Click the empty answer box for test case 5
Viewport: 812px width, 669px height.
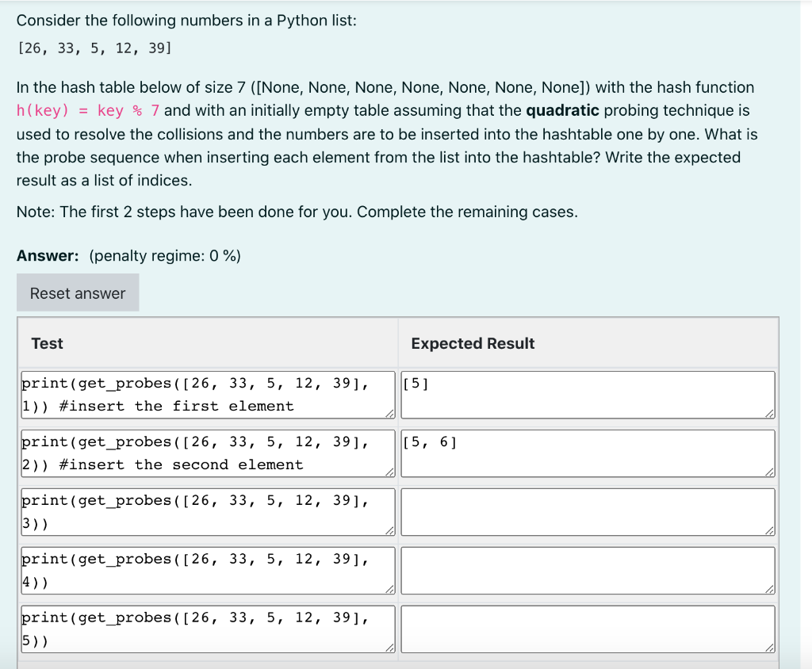(587, 629)
